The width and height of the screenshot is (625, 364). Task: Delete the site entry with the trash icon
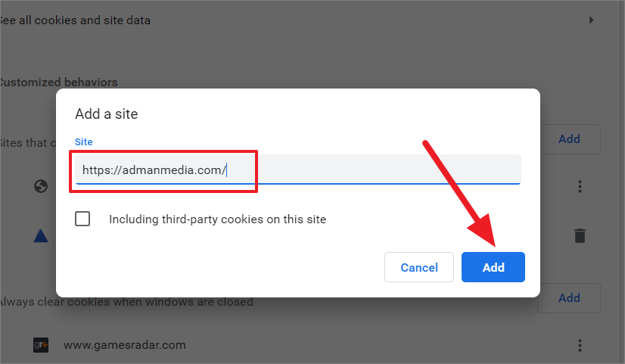pyautogui.click(x=580, y=235)
